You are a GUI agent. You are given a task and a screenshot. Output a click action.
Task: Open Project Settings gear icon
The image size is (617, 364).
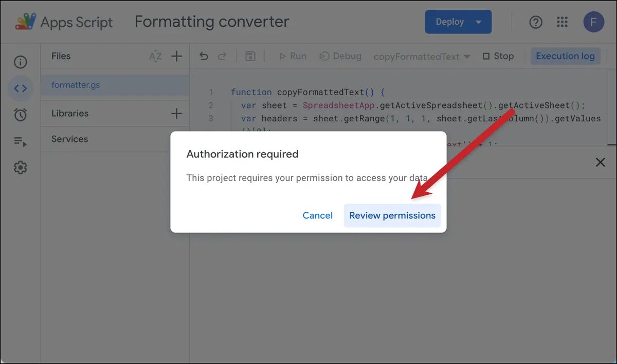tap(20, 168)
